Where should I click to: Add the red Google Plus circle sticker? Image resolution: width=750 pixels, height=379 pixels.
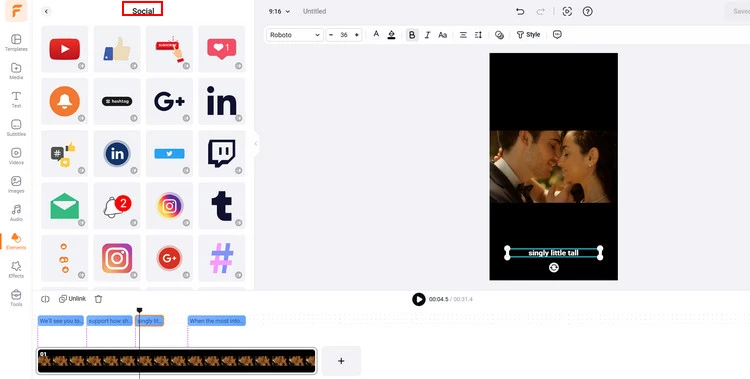(169, 258)
